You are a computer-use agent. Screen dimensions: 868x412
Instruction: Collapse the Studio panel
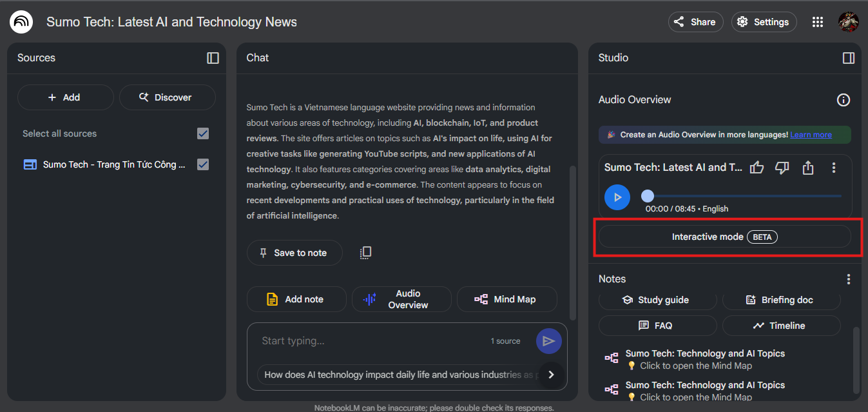tap(849, 58)
